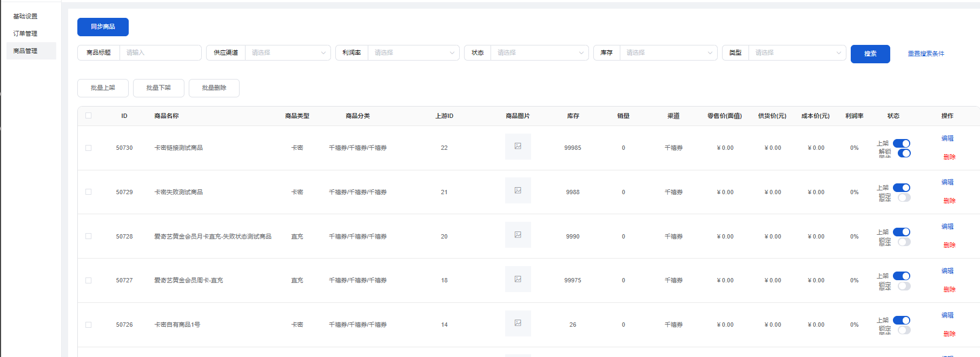Click image placeholder icon for product 50730
Viewport: 980px width, 357px height.
pos(518,147)
